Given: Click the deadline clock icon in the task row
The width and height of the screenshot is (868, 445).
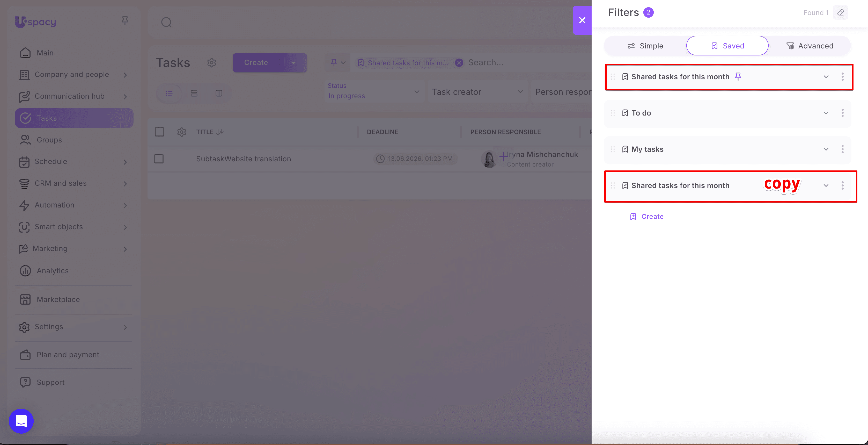Looking at the screenshot, I should pos(380,159).
